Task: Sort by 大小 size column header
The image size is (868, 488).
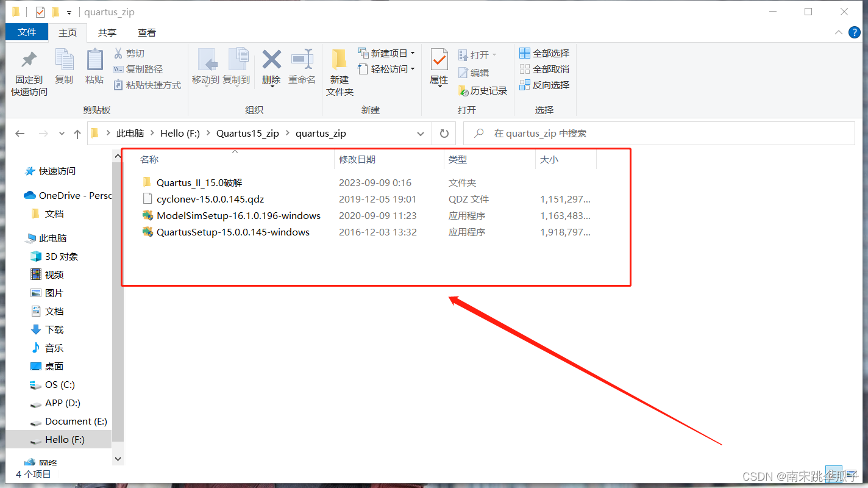Action: pos(549,159)
